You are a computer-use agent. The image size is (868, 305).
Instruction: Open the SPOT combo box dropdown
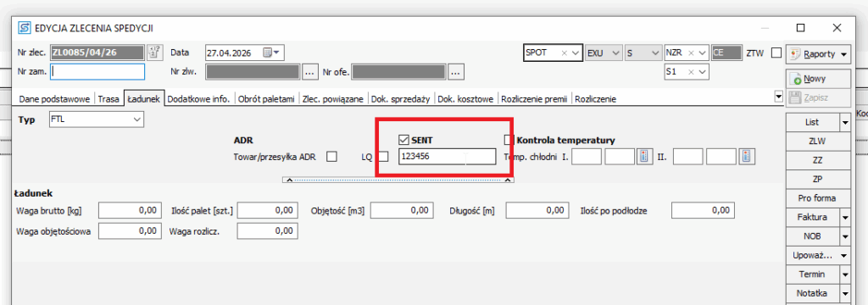click(x=576, y=53)
